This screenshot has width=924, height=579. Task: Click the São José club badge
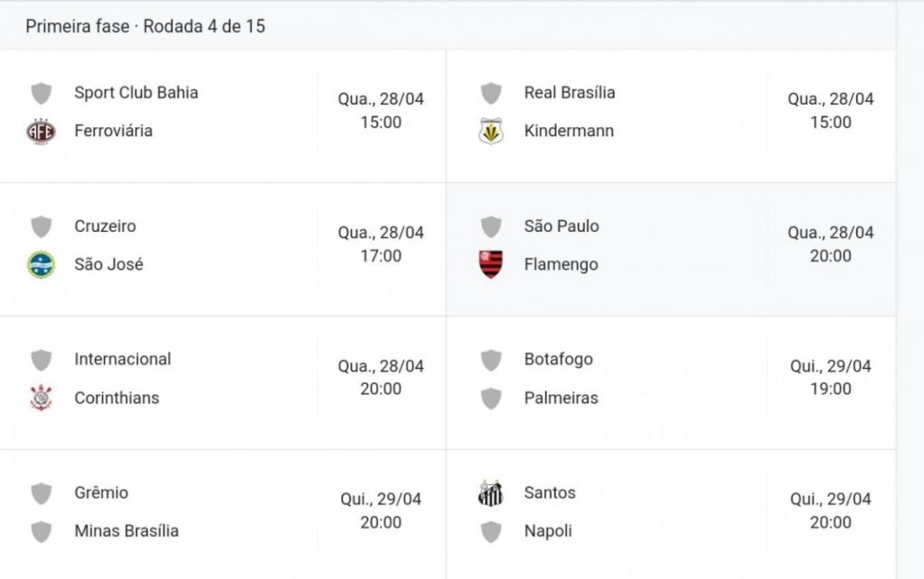click(41, 265)
